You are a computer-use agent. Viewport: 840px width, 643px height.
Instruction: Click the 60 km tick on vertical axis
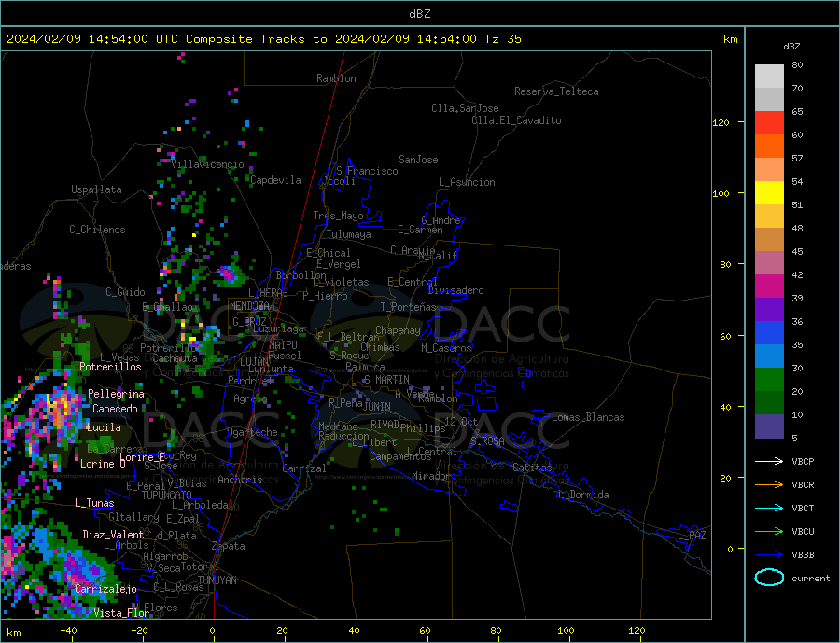[x=725, y=337]
